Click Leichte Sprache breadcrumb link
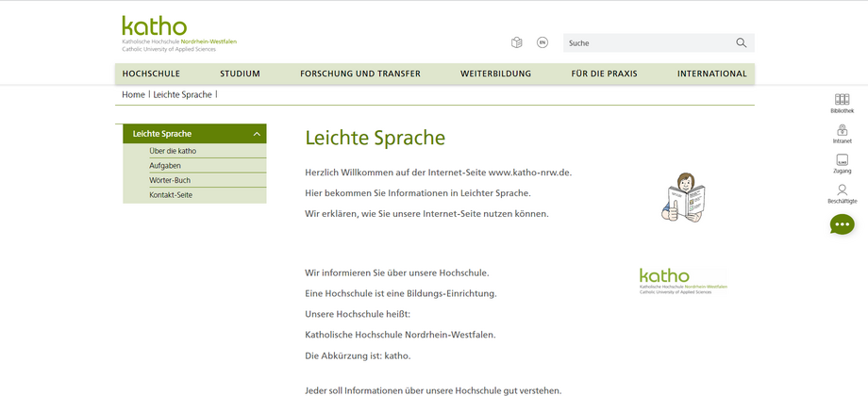This screenshot has width=868, height=396. click(183, 94)
